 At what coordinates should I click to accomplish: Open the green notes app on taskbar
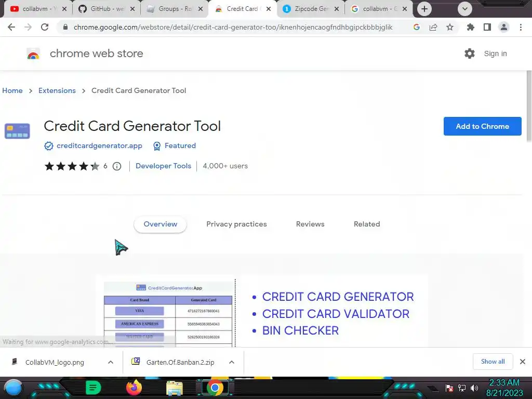pyautogui.click(x=94, y=388)
